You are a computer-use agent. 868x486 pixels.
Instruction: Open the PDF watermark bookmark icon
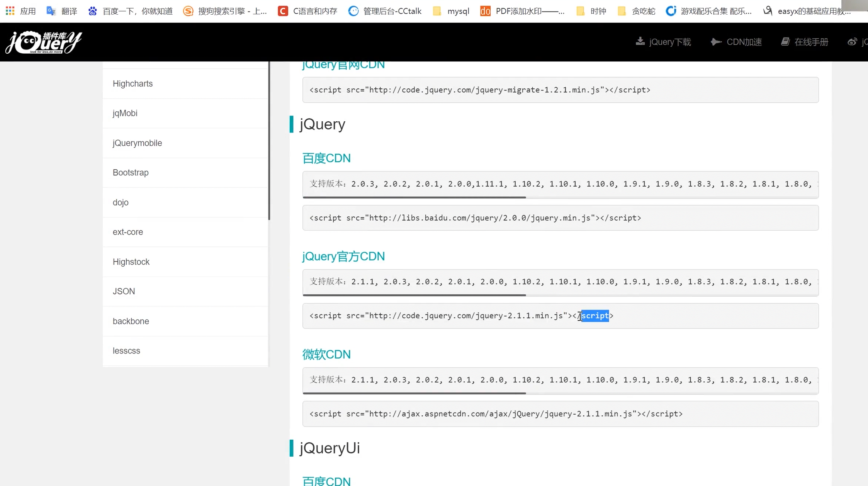485,11
